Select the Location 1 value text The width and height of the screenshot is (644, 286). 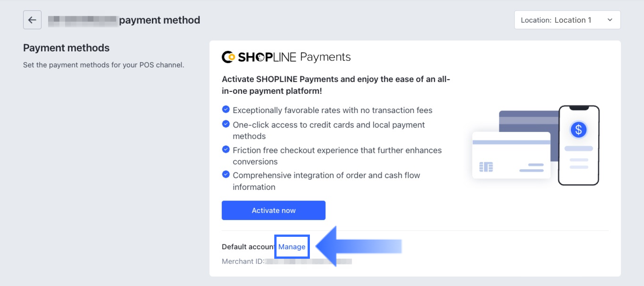click(573, 20)
